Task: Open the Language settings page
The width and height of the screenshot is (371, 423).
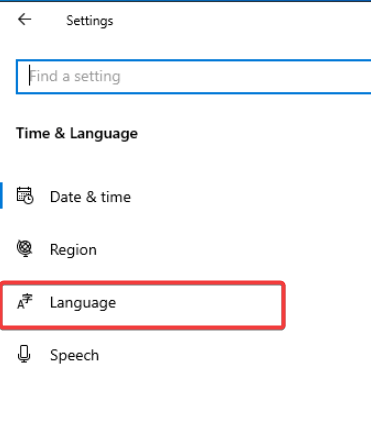Action: click(83, 303)
